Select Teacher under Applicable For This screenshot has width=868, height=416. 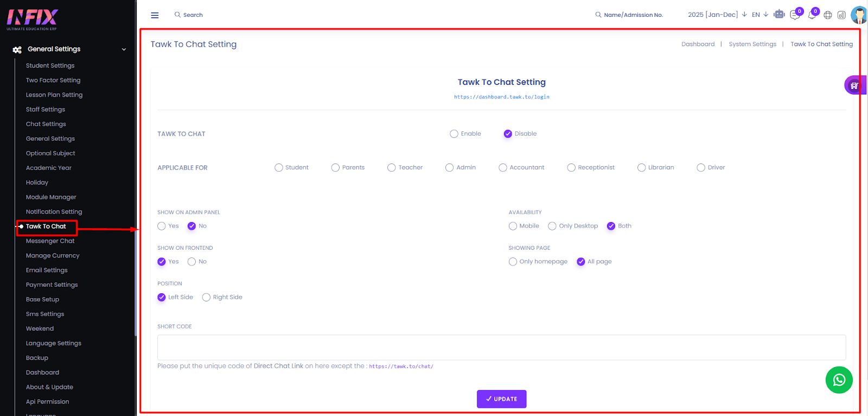(392, 167)
